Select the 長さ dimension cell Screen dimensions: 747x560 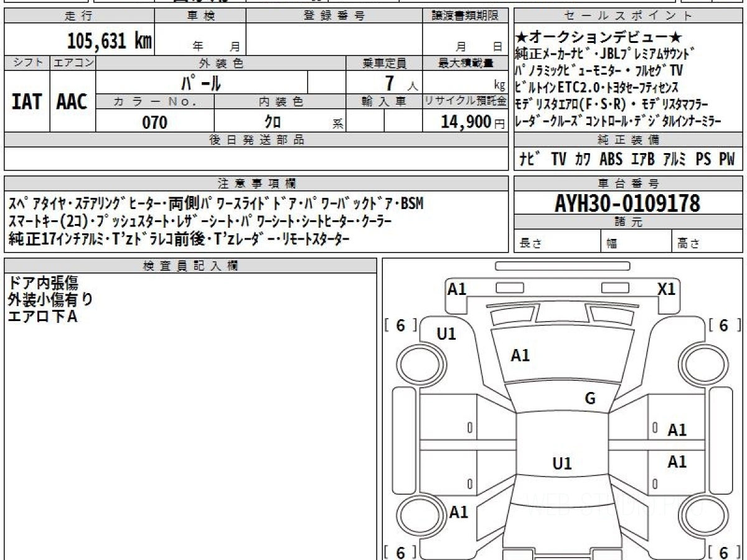pyautogui.click(x=558, y=241)
